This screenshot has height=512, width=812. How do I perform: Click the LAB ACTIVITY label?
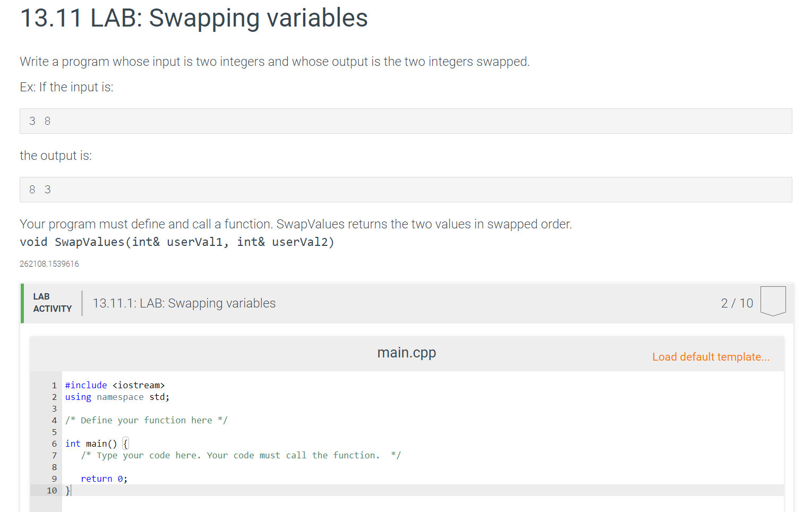[x=52, y=303]
